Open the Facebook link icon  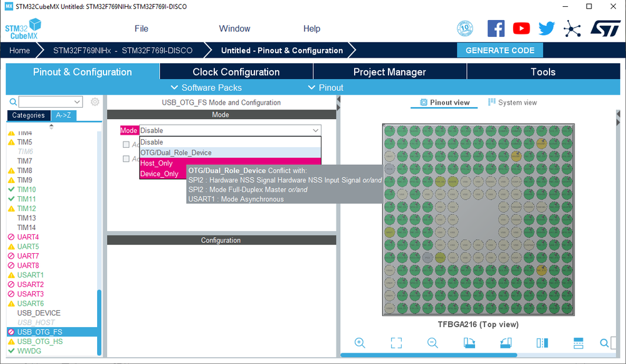(x=496, y=28)
